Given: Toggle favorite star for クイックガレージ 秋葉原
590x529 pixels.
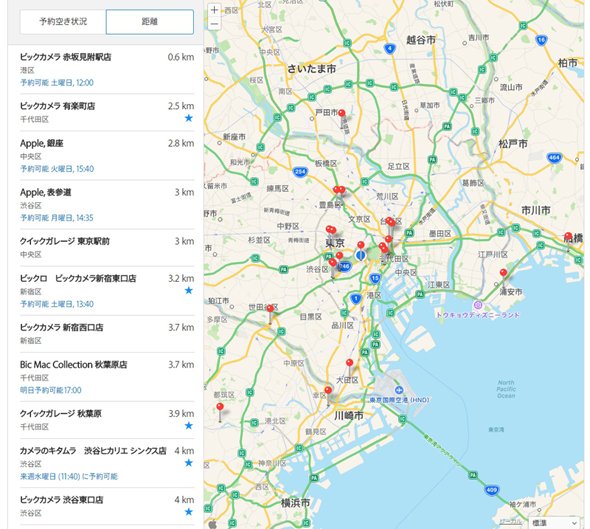Looking at the screenshot, I should tap(189, 426).
